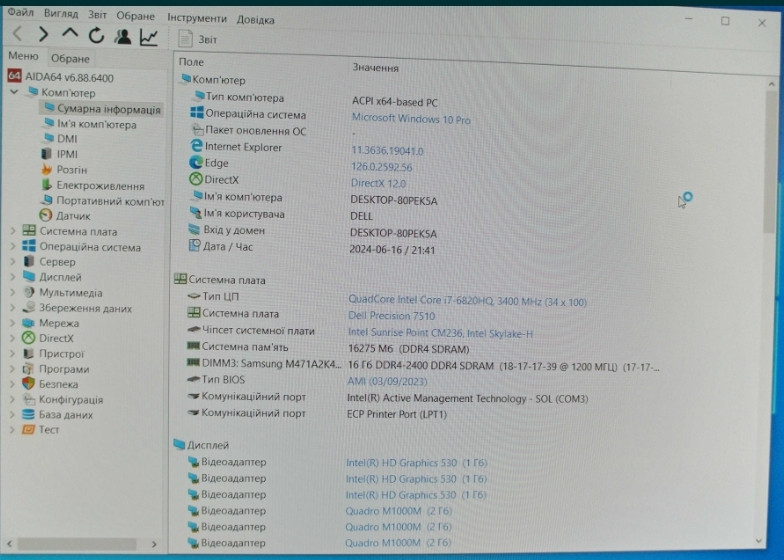The image size is (784, 560).
Task: Click the vertical scrollbar up arrow
Action: pyautogui.click(x=771, y=84)
